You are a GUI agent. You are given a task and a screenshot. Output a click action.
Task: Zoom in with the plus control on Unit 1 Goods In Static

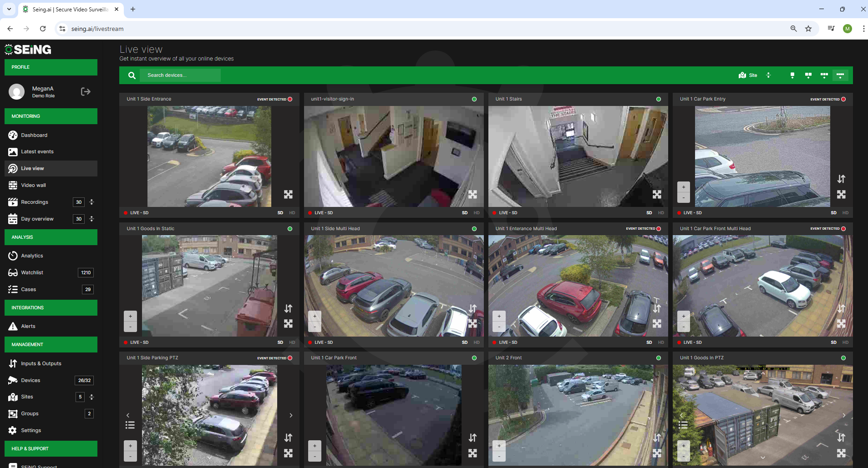130,316
